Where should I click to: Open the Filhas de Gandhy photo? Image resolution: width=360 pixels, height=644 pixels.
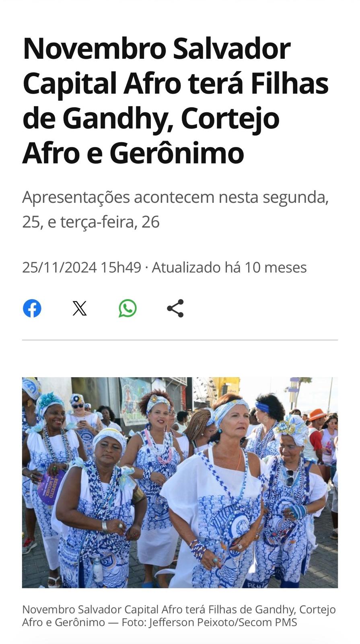(180, 483)
